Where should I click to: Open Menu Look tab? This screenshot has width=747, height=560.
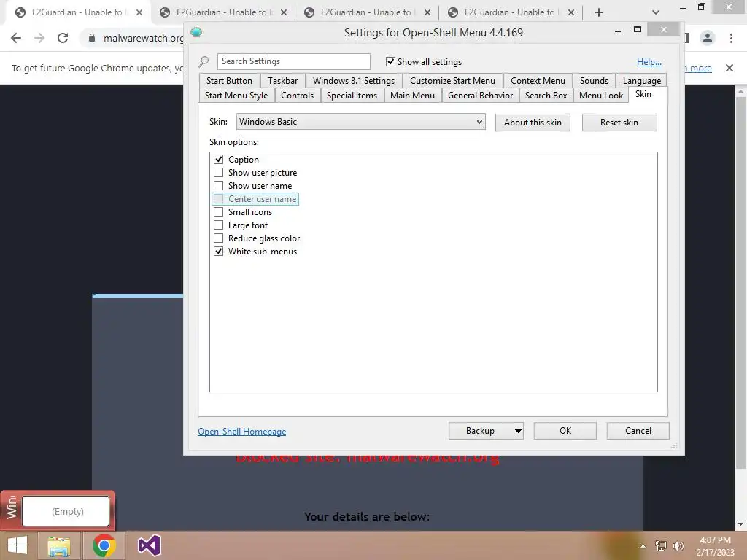[601, 96]
